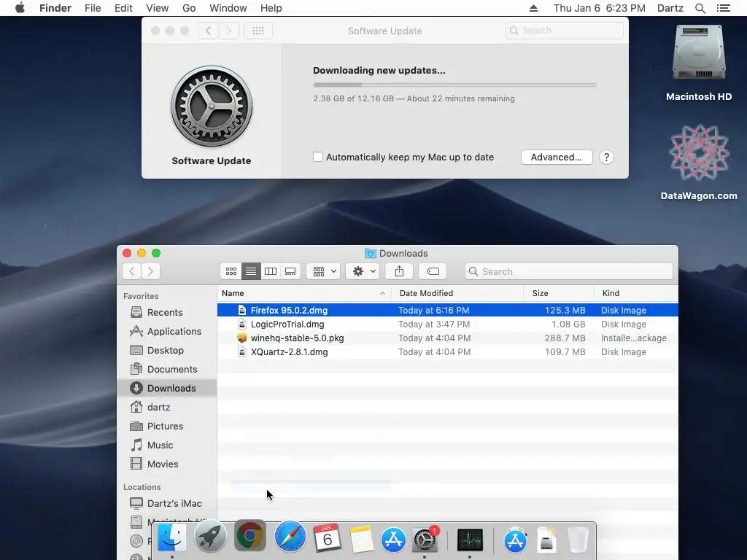Open Action gear dropdown in Finder
747x560 pixels.
click(x=363, y=271)
